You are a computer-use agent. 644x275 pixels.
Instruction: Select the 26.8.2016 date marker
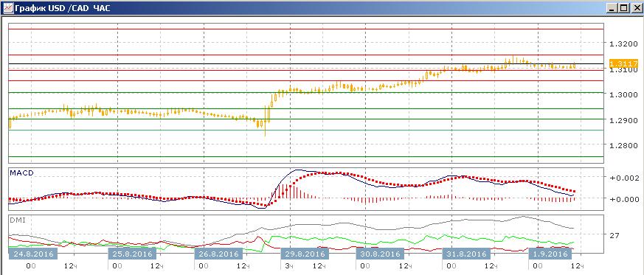[218, 254]
